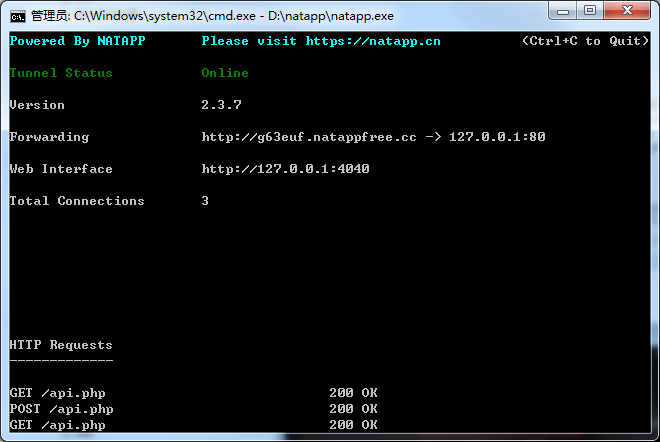The image size is (660, 442).
Task: Click the http://127.0.0.1:4040 address
Action: click(x=285, y=169)
